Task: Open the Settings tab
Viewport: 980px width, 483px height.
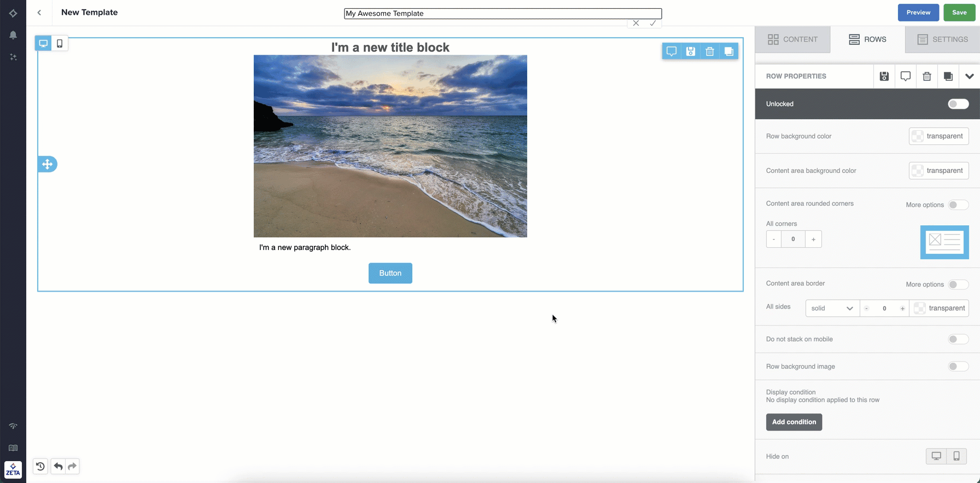Action: click(x=942, y=39)
